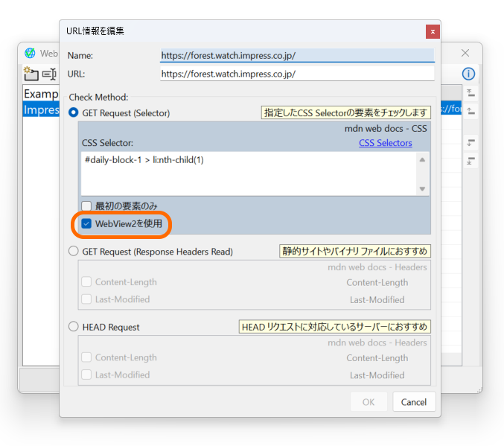Click the 'mdn web docs - CSS' label

(x=386, y=129)
